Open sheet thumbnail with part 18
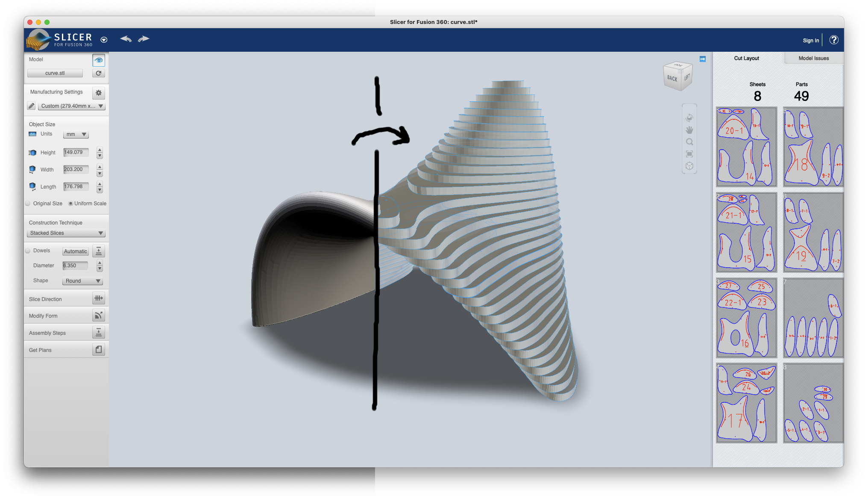868x499 pixels. click(x=813, y=147)
